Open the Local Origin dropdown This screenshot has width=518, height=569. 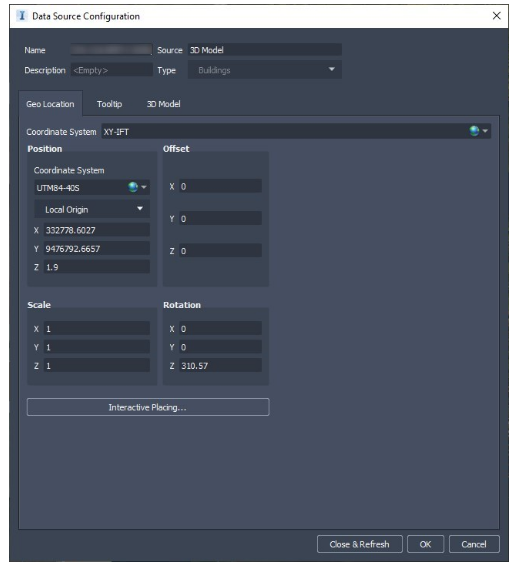pos(92,209)
